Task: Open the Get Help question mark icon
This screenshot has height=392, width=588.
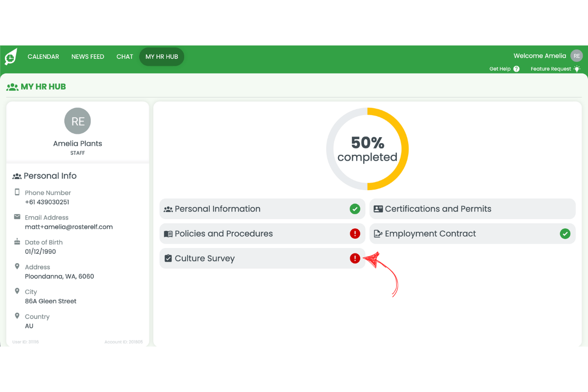Action: [517, 69]
